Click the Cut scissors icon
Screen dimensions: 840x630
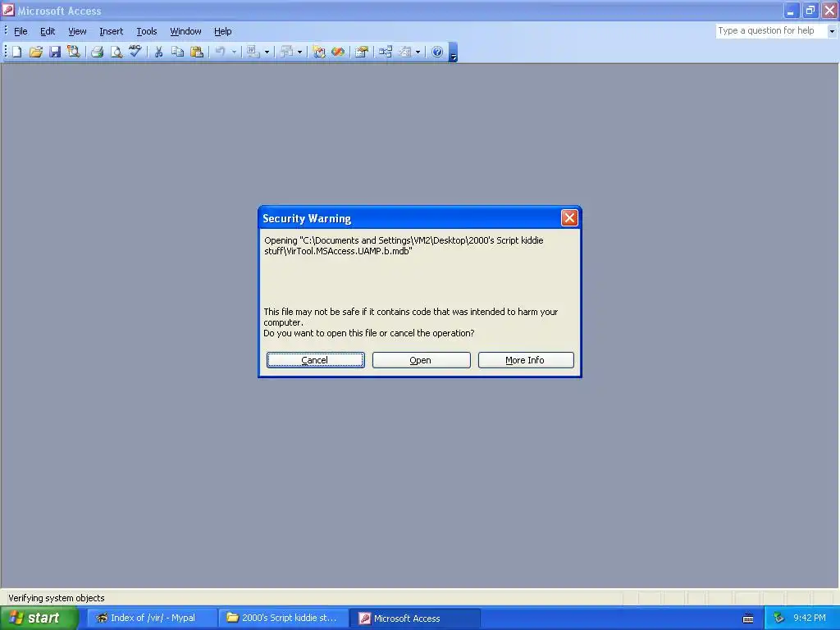tap(158, 52)
